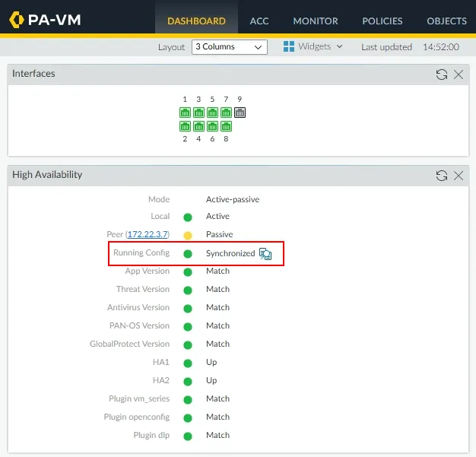Image resolution: width=476 pixels, height=457 pixels.
Task: Click the 'High Availability' widget title
Action: click(47, 175)
